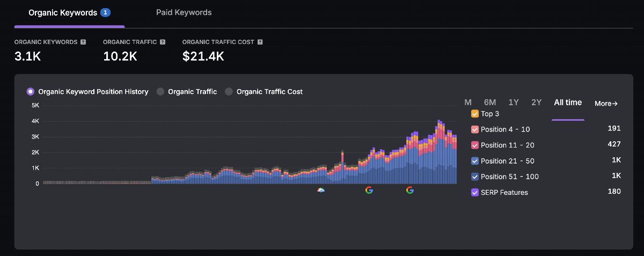Screen dimensions: 644x256
Task: Click the blue notification badge on Organic Keywords
Action: (105, 12)
